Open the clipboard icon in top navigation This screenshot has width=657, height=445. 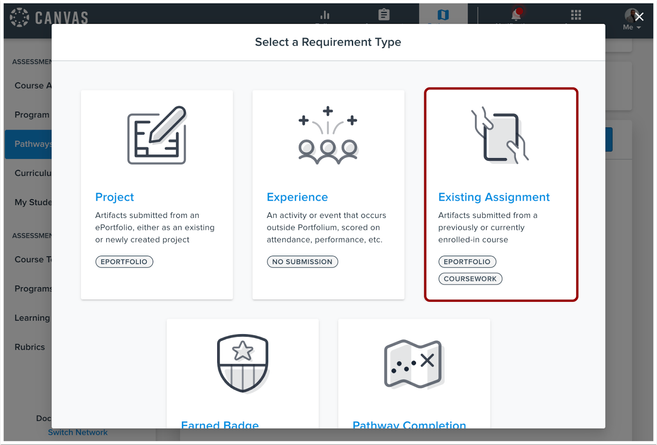pyautogui.click(x=384, y=15)
